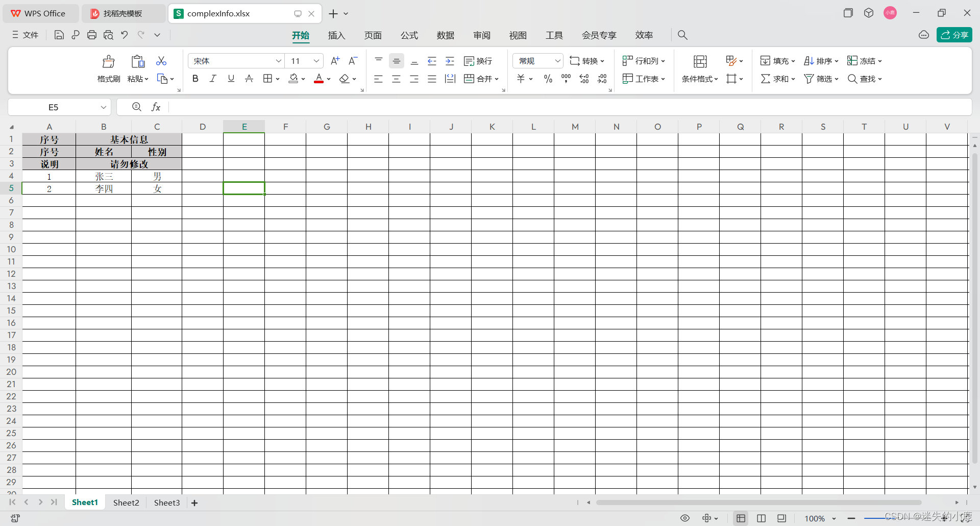The image size is (980, 526).
Task: Add a new sheet with plus button
Action: pos(194,503)
